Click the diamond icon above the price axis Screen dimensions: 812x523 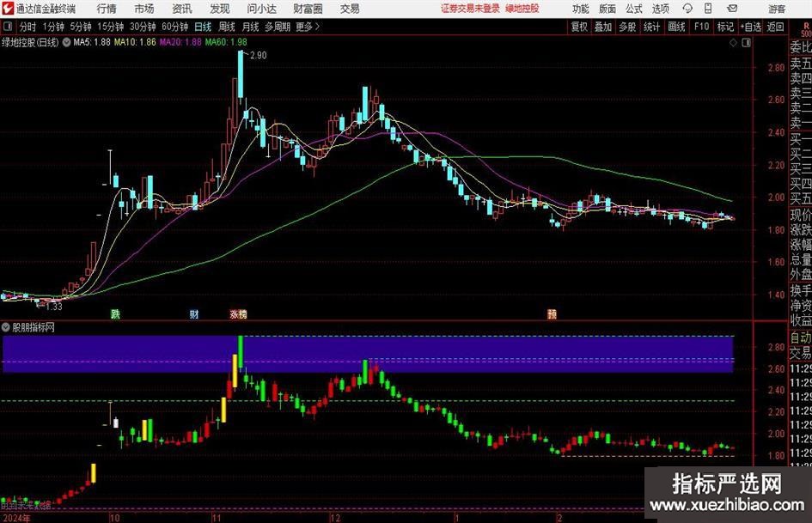click(733, 42)
